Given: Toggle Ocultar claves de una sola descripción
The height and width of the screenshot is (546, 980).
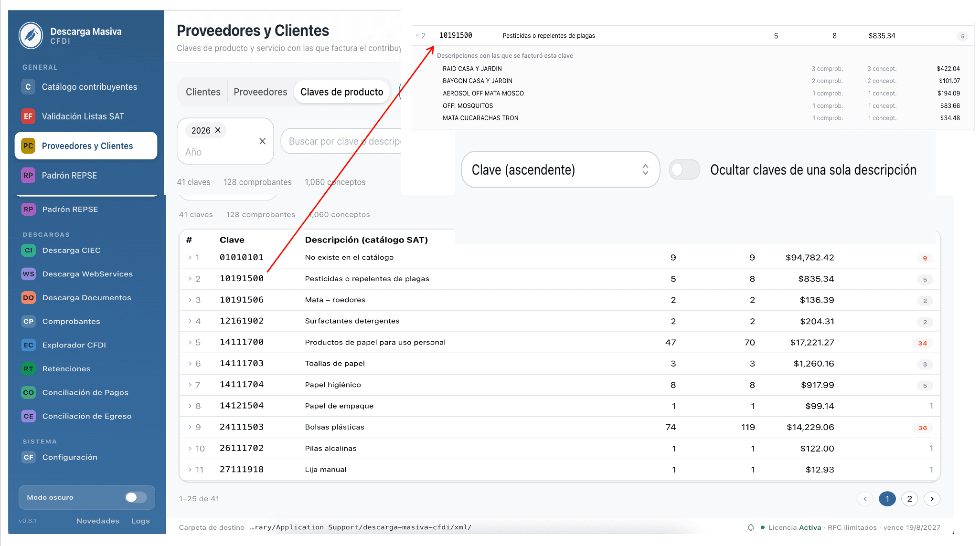Looking at the screenshot, I should (684, 169).
